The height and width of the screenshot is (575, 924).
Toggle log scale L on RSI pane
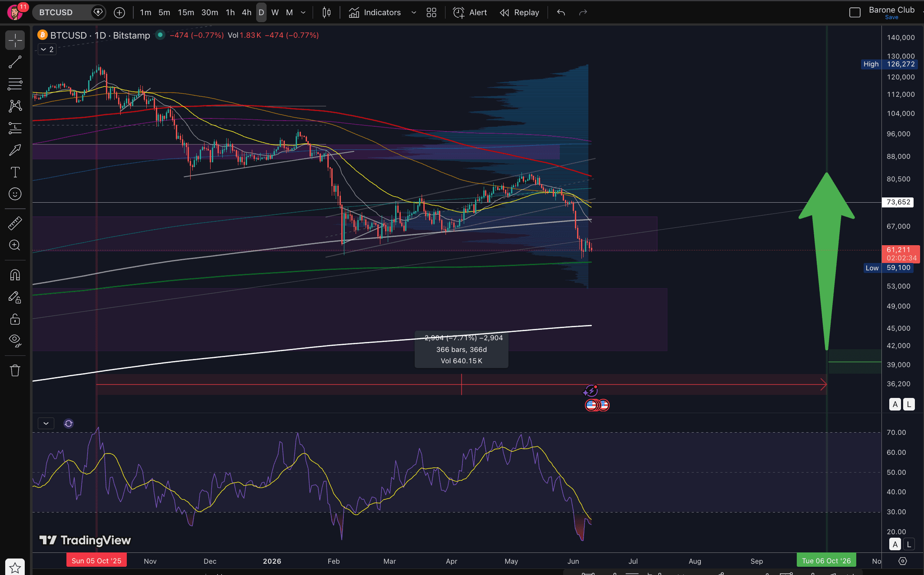909,544
